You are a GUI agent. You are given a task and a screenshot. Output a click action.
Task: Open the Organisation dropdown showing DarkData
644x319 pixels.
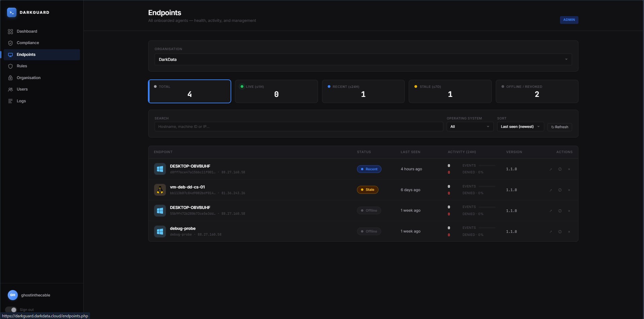tap(363, 59)
